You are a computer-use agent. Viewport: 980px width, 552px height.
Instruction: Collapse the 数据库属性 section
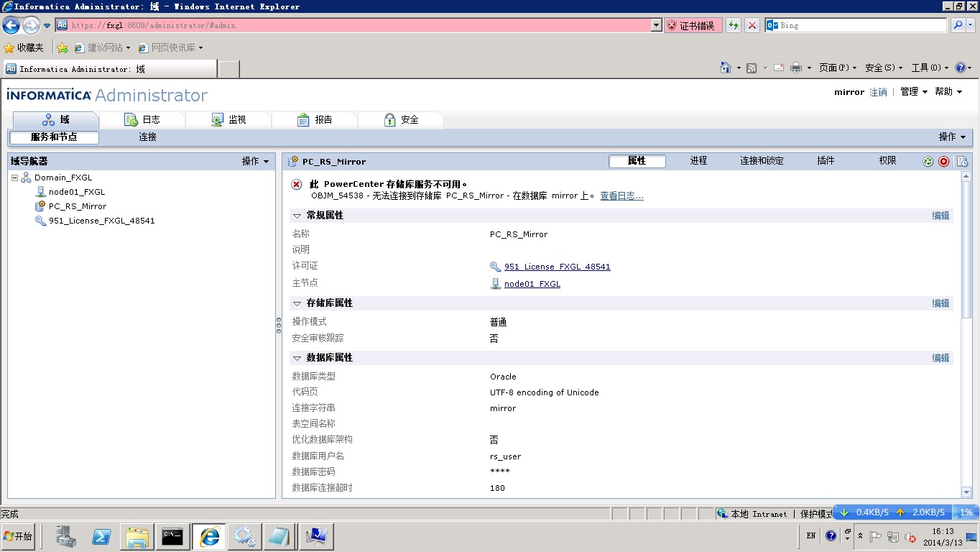pyautogui.click(x=297, y=358)
